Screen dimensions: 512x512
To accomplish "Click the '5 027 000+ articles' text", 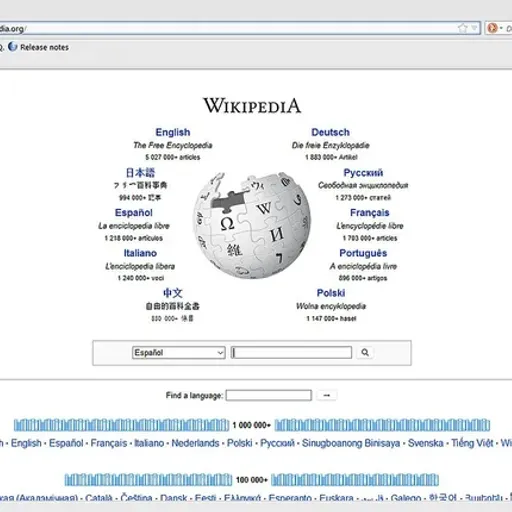I will point(173,157).
